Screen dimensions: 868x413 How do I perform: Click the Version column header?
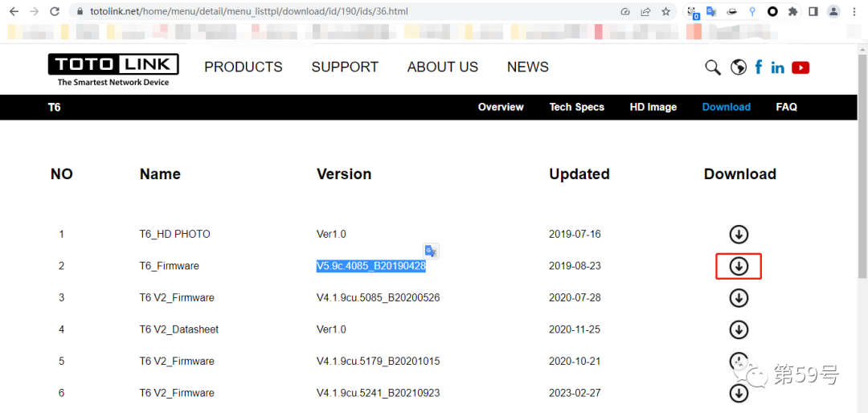[344, 174]
